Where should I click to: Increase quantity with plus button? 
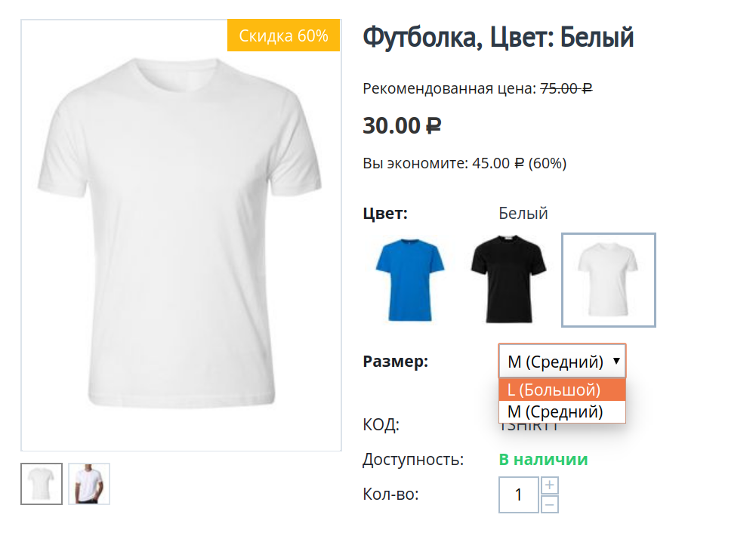[551, 485]
